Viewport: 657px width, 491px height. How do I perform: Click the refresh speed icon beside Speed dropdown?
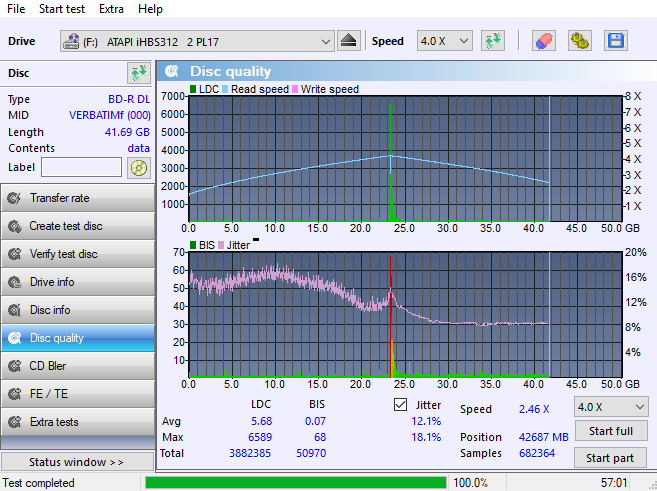coord(492,41)
